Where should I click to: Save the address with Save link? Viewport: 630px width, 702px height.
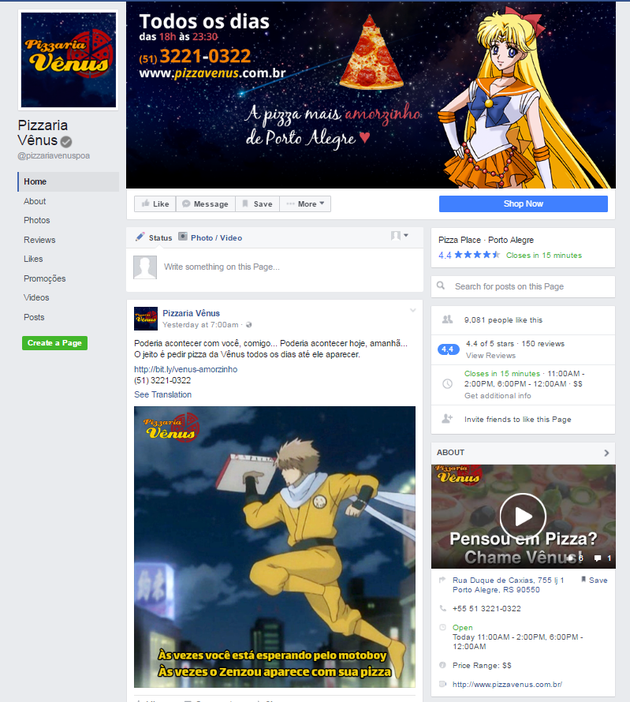(594, 580)
